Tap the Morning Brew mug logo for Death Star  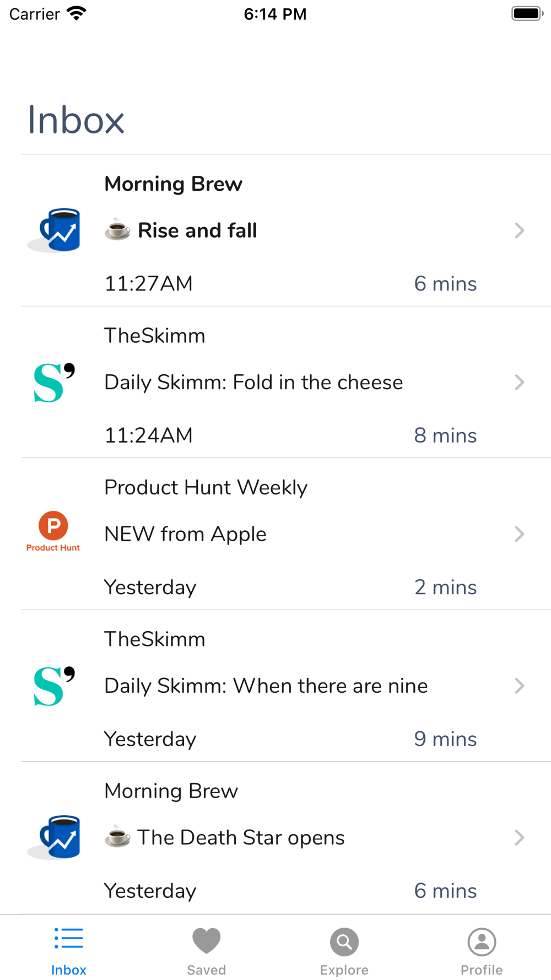tap(53, 837)
